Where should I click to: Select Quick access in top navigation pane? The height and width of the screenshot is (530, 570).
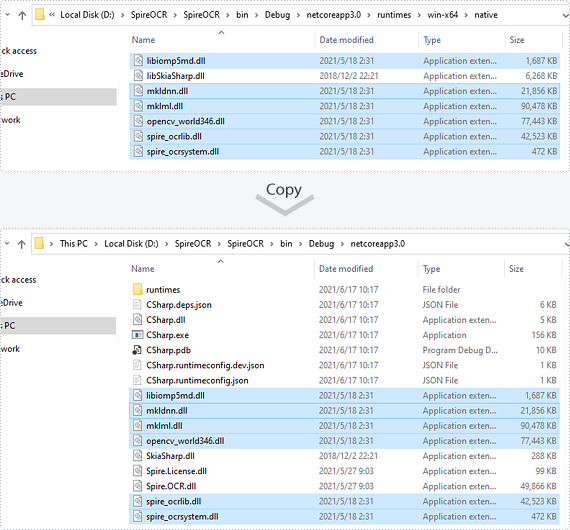(x=19, y=51)
